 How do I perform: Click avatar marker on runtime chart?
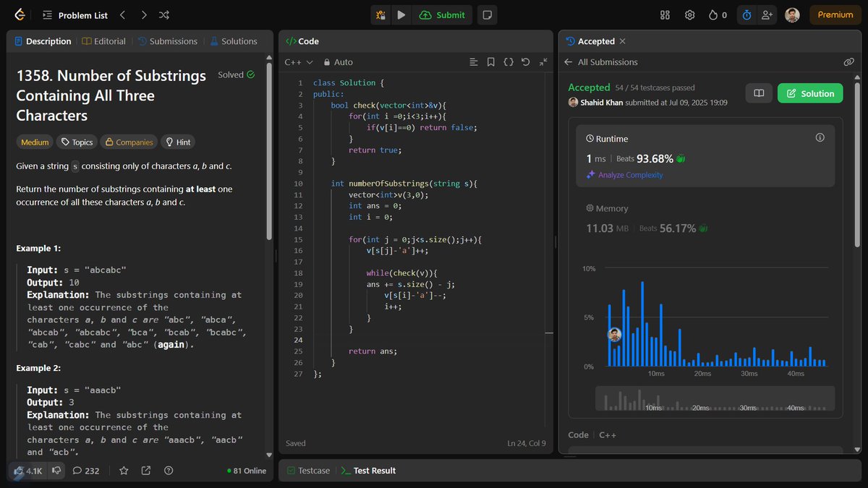point(615,335)
